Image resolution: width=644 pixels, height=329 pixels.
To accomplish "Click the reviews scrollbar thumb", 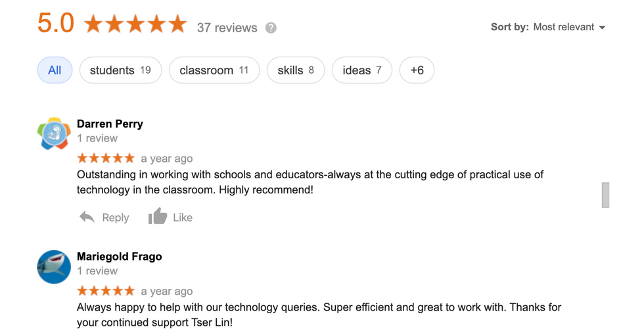I will point(605,195).
